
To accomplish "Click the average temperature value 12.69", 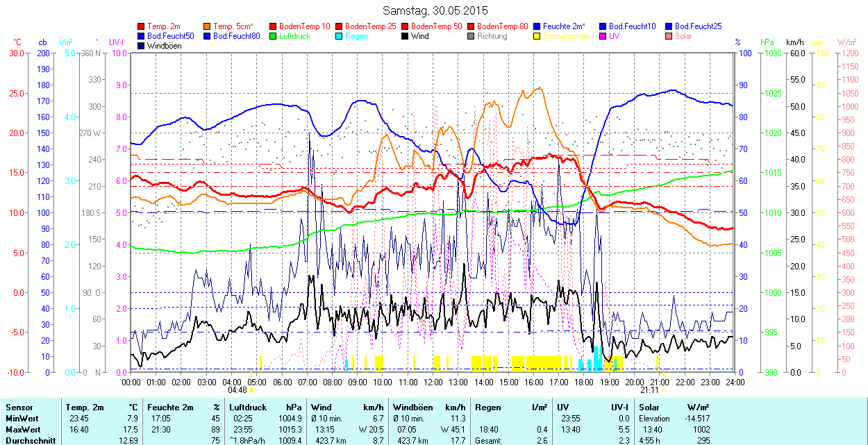I will (128, 440).
